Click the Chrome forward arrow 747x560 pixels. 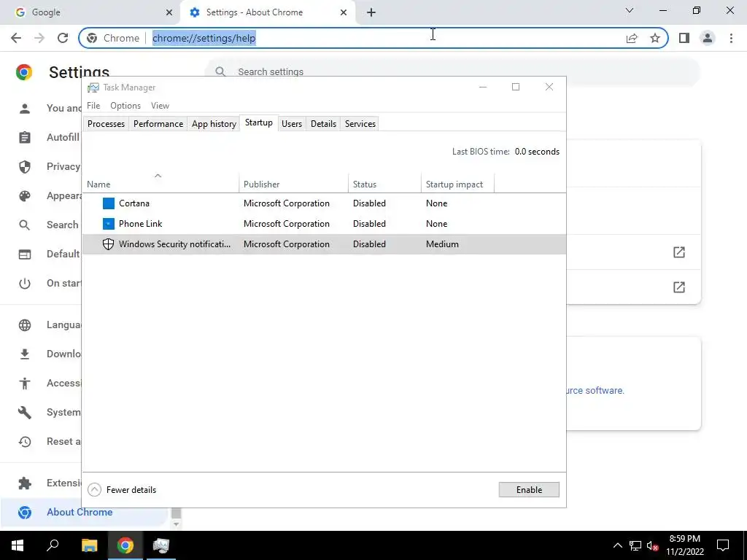[x=39, y=38]
